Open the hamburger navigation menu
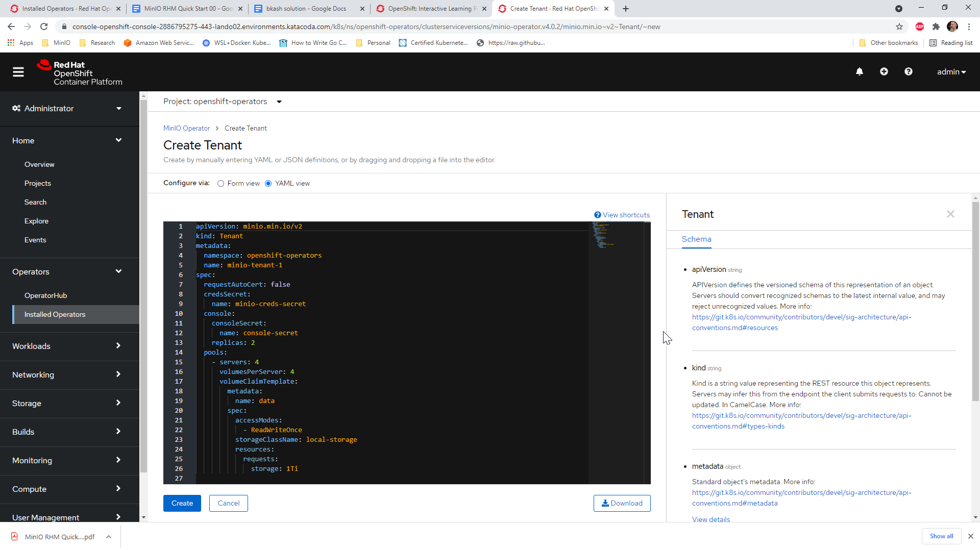980x551 pixels. coord(18,72)
